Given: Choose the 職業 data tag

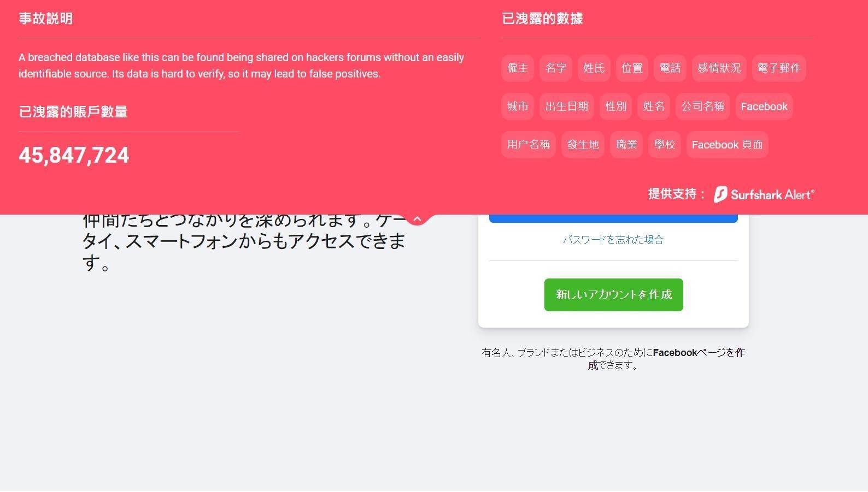Looking at the screenshot, I should [x=626, y=145].
